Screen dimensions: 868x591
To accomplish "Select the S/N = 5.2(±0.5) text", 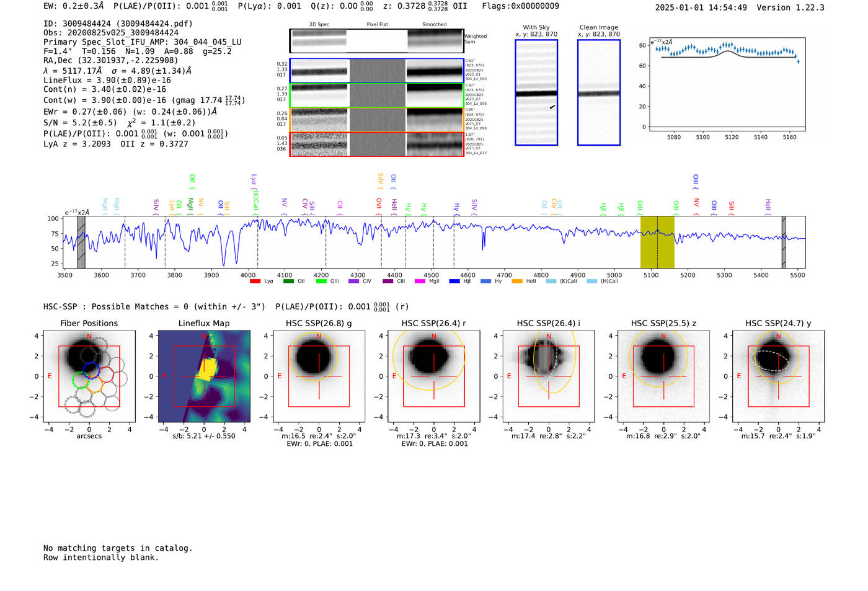I will pos(80,122).
